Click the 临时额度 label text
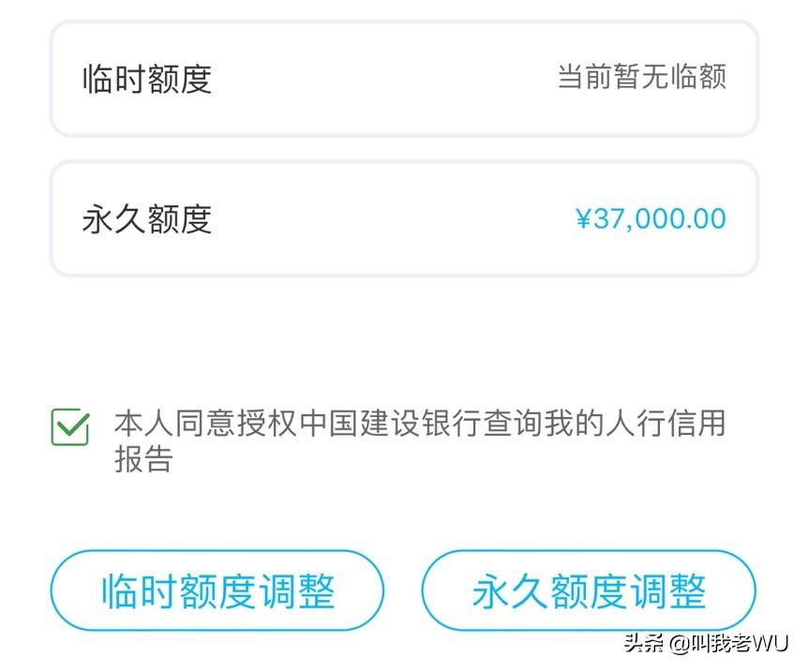Viewport: 808px width, 672px height. tap(147, 79)
